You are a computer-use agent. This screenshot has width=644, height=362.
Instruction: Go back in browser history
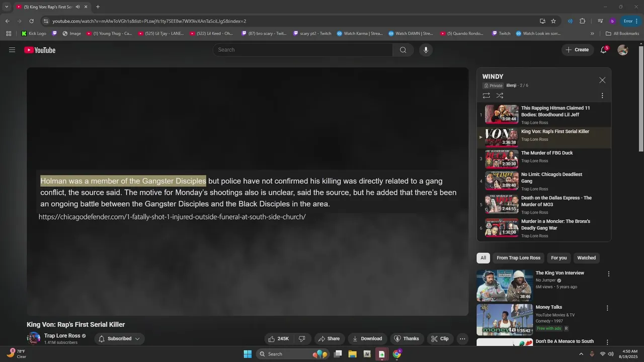click(7, 21)
